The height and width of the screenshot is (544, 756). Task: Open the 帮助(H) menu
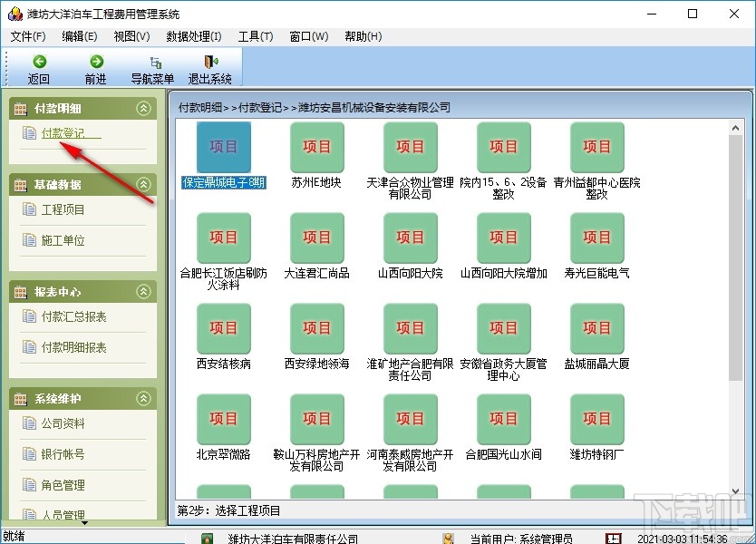[x=363, y=36]
